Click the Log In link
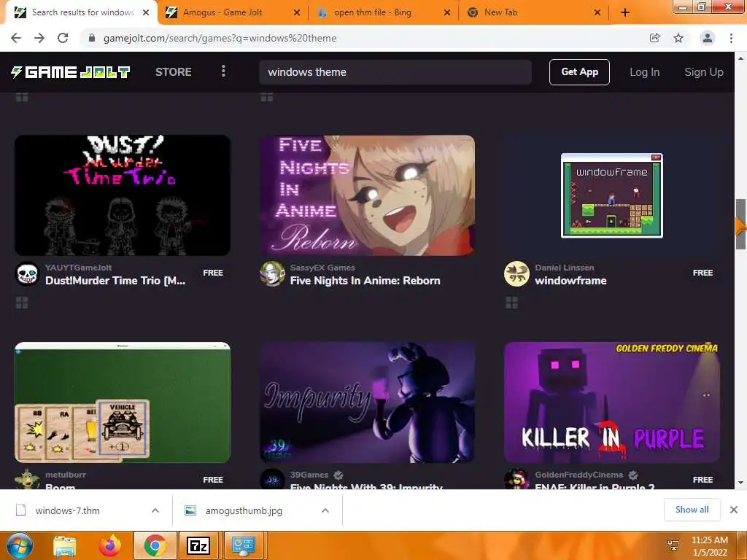Viewport: 747px width, 560px height. coord(645,72)
